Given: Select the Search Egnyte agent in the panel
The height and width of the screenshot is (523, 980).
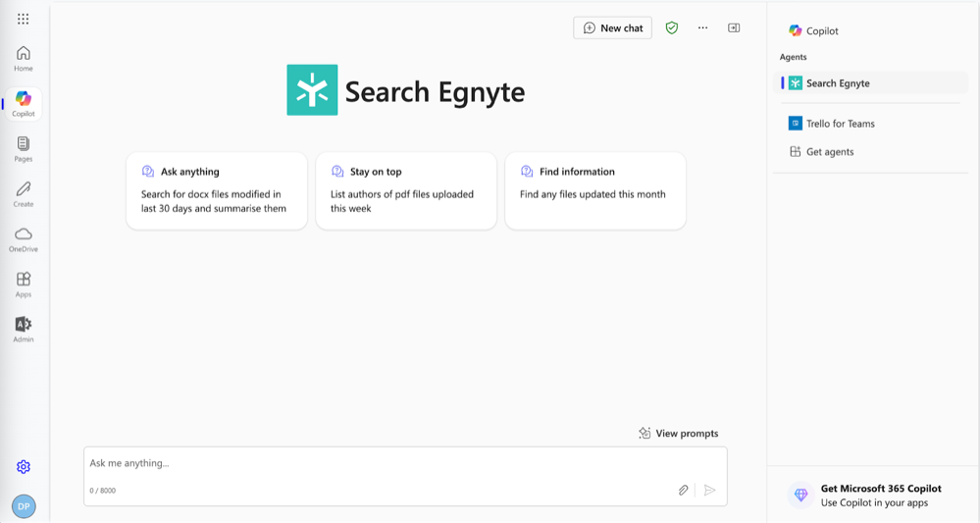Looking at the screenshot, I should tap(871, 83).
